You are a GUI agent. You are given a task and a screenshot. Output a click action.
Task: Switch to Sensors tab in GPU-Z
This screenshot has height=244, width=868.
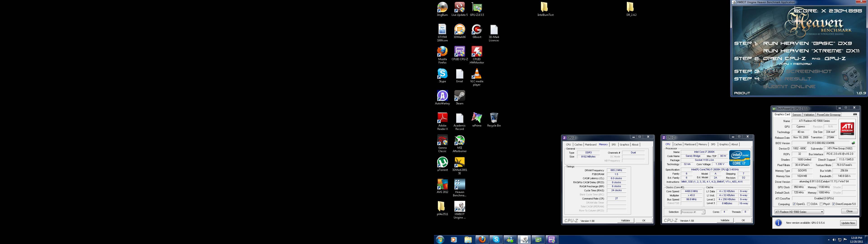tap(797, 115)
